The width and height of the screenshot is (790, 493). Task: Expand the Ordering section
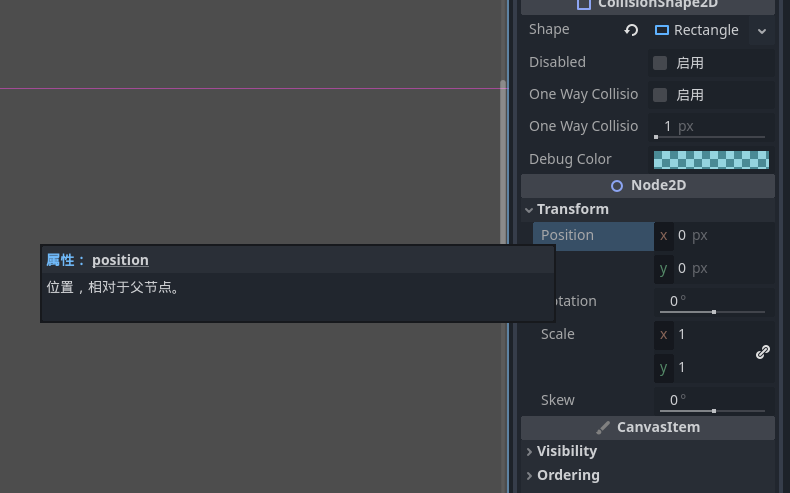[529, 476]
